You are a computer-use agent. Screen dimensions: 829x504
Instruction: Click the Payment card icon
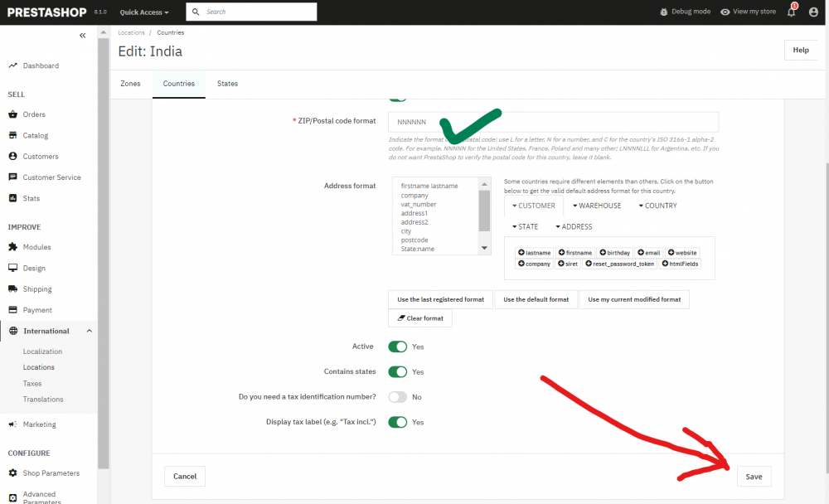tap(12, 310)
